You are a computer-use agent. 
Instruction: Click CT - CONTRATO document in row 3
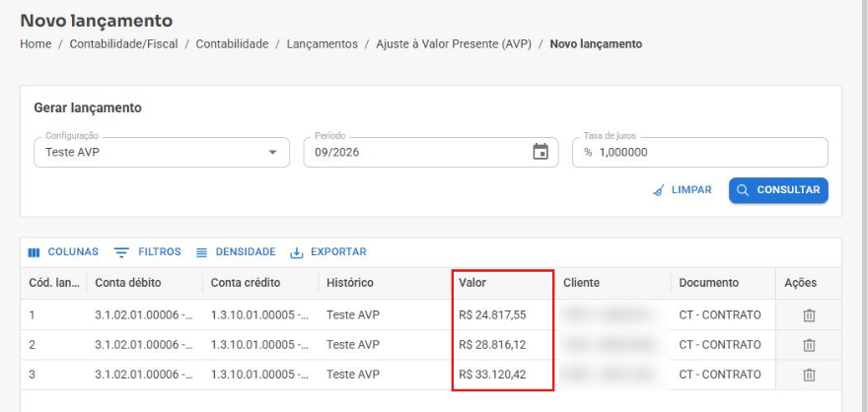[723, 375]
